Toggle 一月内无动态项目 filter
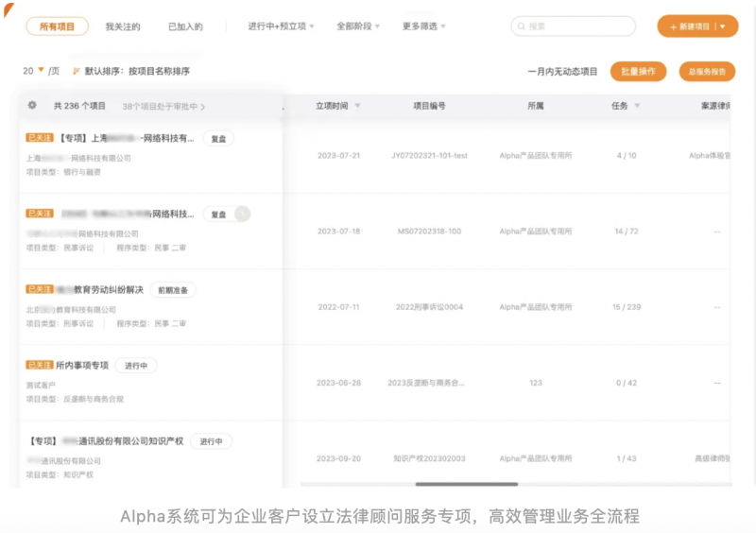The height and width of the screenshot is (533, 756). click(x=562, y=71)
